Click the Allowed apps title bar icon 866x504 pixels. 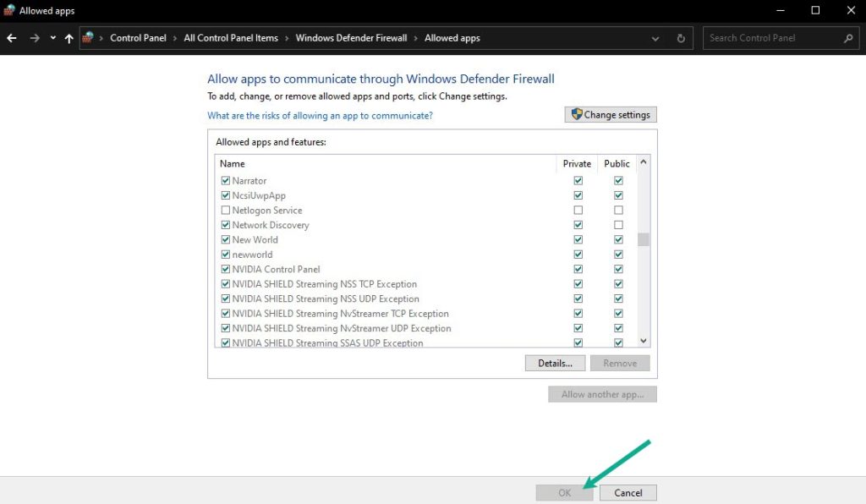8,10
